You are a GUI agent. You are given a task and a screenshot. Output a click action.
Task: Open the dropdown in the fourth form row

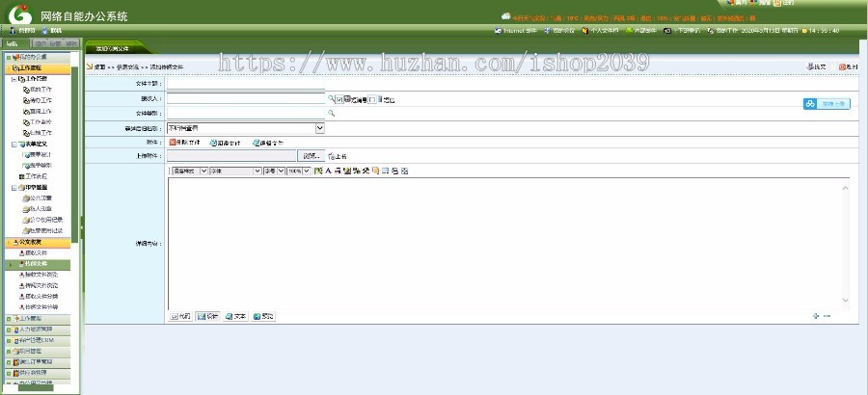coord(319,127)
